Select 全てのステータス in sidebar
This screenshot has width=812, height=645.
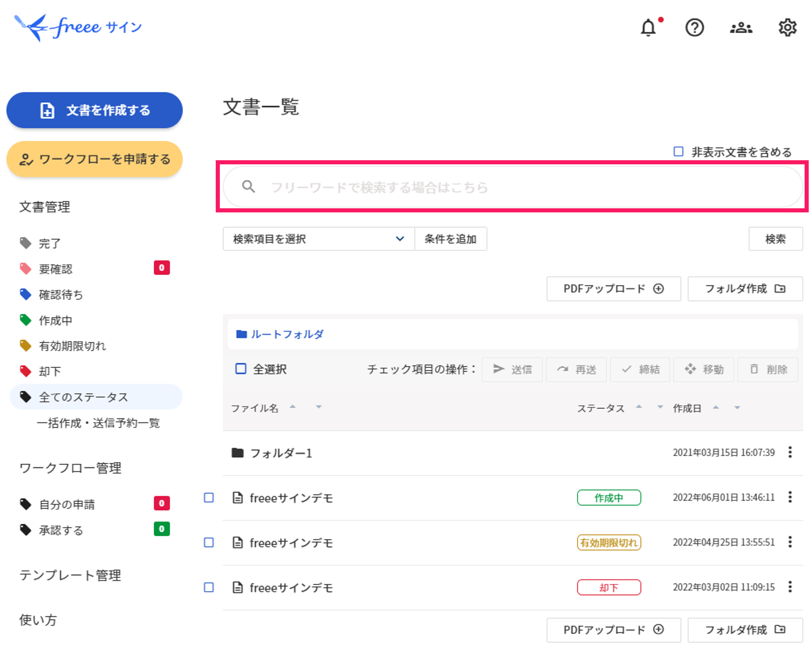coord(95,397)
